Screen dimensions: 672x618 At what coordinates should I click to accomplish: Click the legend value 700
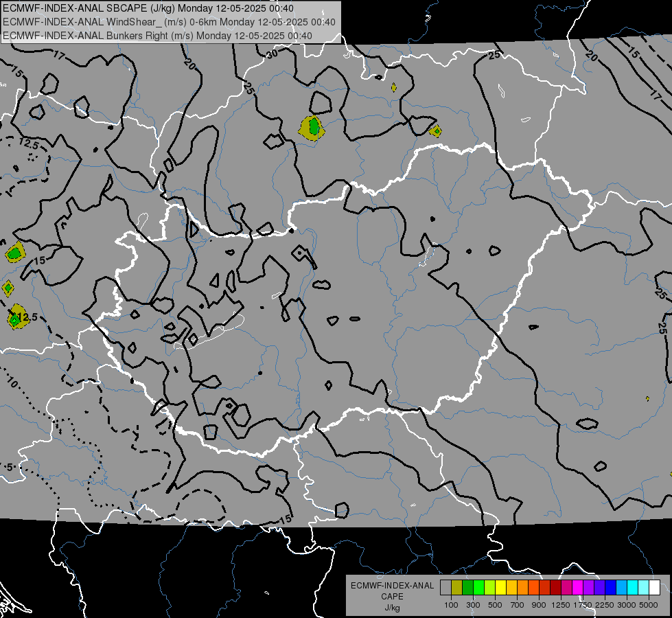518,605
